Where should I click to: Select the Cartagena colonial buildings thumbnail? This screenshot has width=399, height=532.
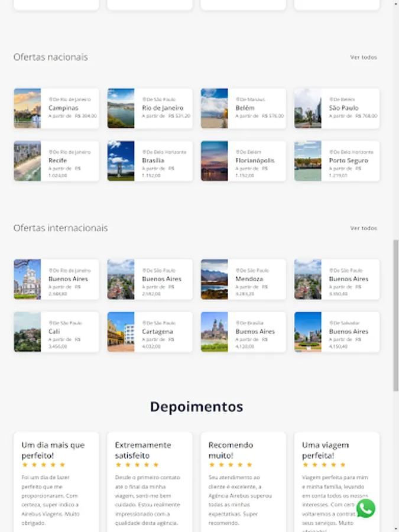tap(121, 332)
